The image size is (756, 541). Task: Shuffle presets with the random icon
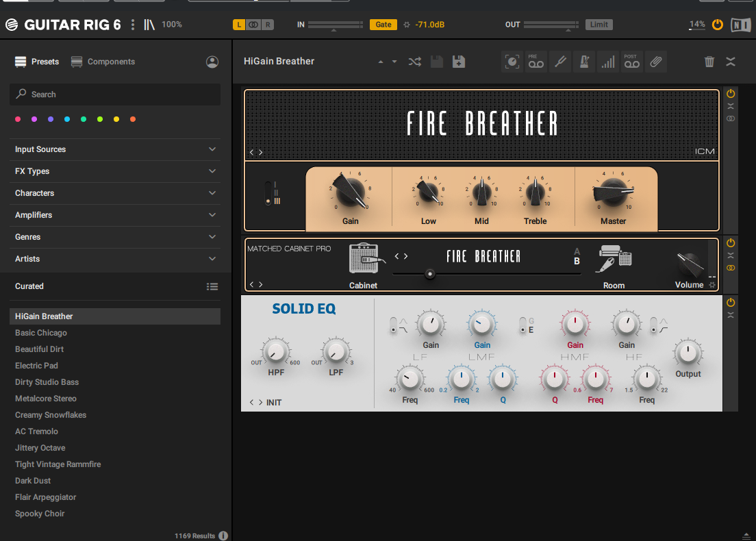[415, 62]
